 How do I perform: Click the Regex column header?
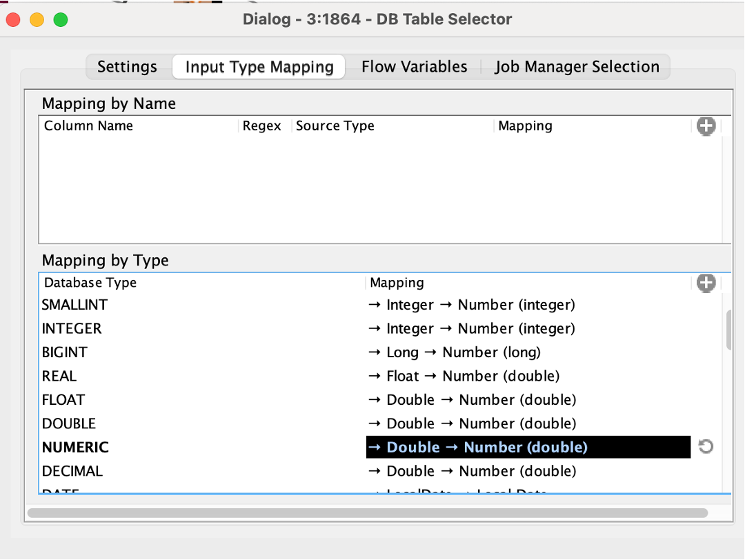click(x=261, y=126)
